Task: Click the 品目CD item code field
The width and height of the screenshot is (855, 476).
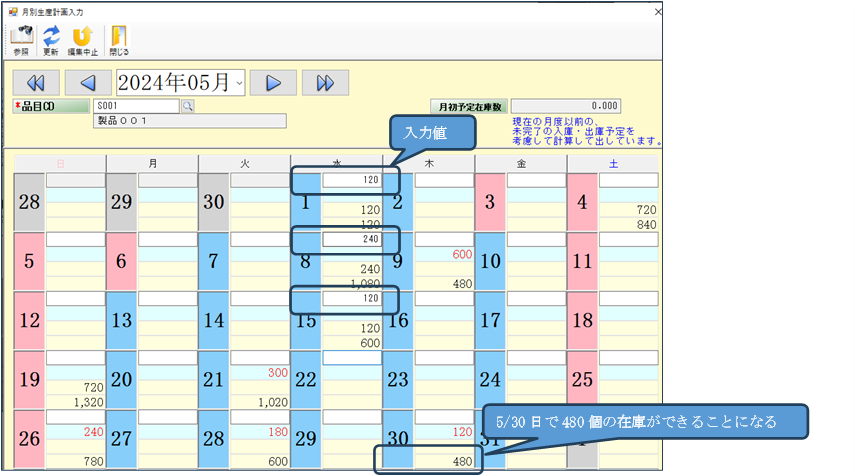Action: click(x=136, y=105)
